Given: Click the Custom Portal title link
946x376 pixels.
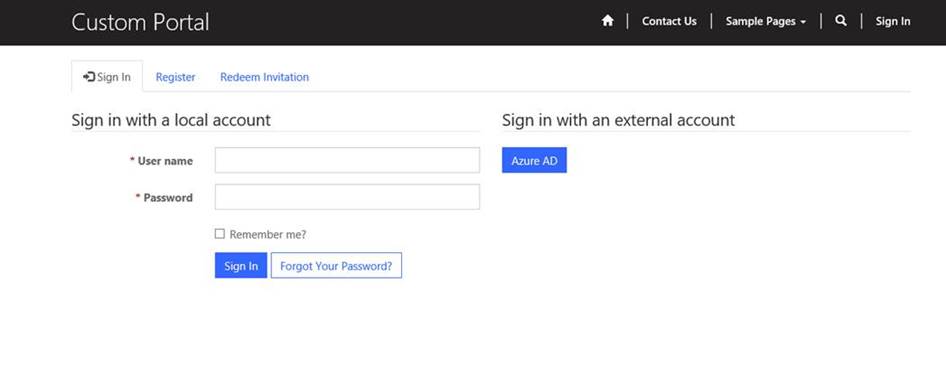Looking at the screenshot, I should pos(141,22).
